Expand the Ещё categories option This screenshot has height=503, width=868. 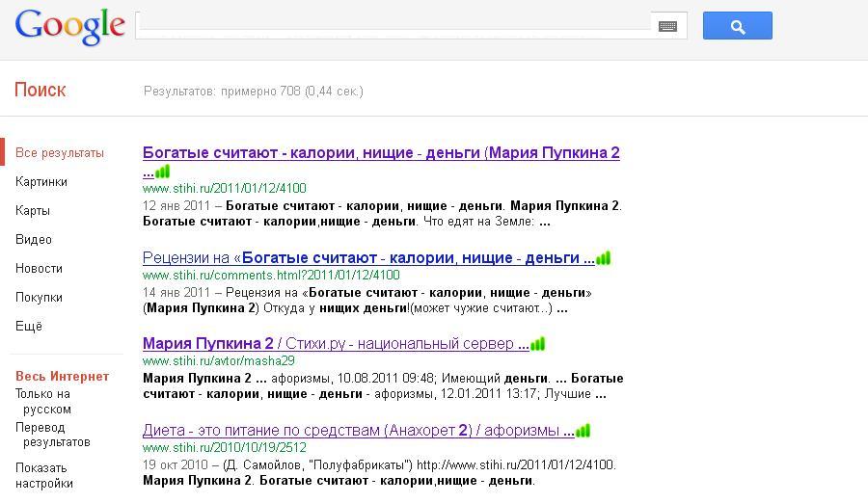pos(29,326)
